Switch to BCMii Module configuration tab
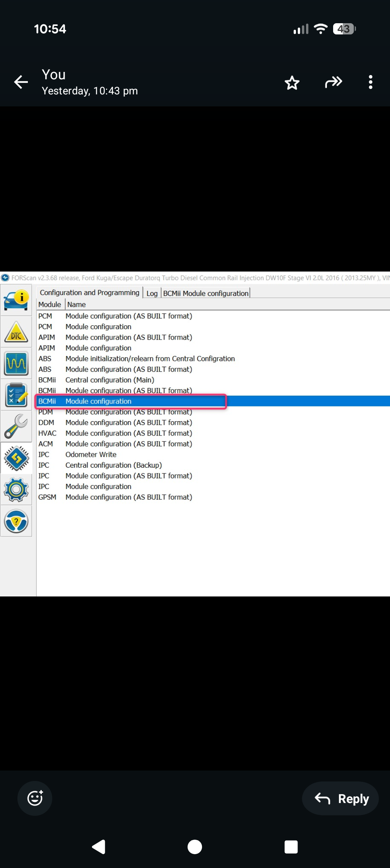The width and height of the screenshot is (390, 868). [206, 293]
